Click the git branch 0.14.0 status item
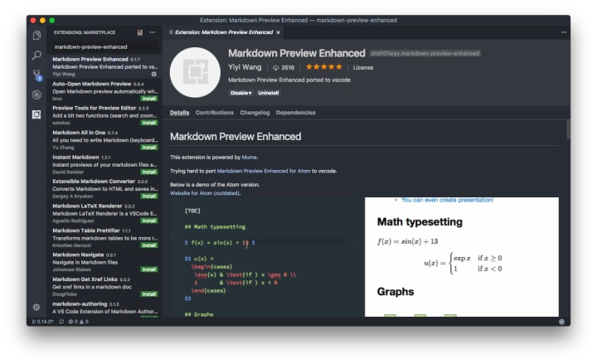The width and height of the screenshot is (597, 364). click(42, 322)
